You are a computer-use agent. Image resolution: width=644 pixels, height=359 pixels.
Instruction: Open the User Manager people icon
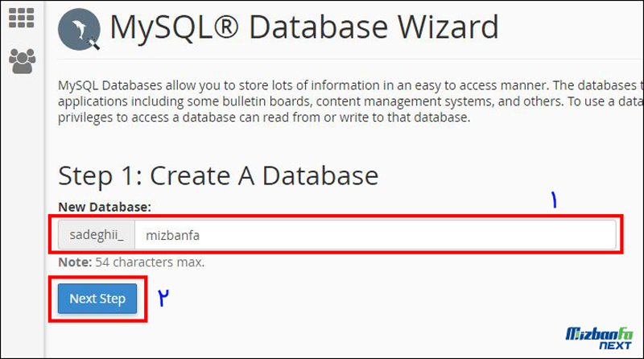point(23,61)
